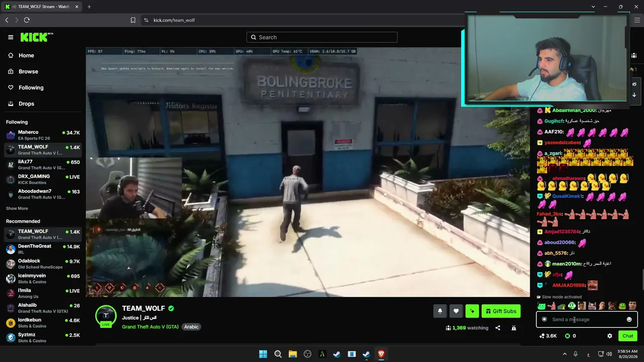644x362 pixels.
Task: Click the Grand Theft Auto V category link
Action: pos(150,327)
